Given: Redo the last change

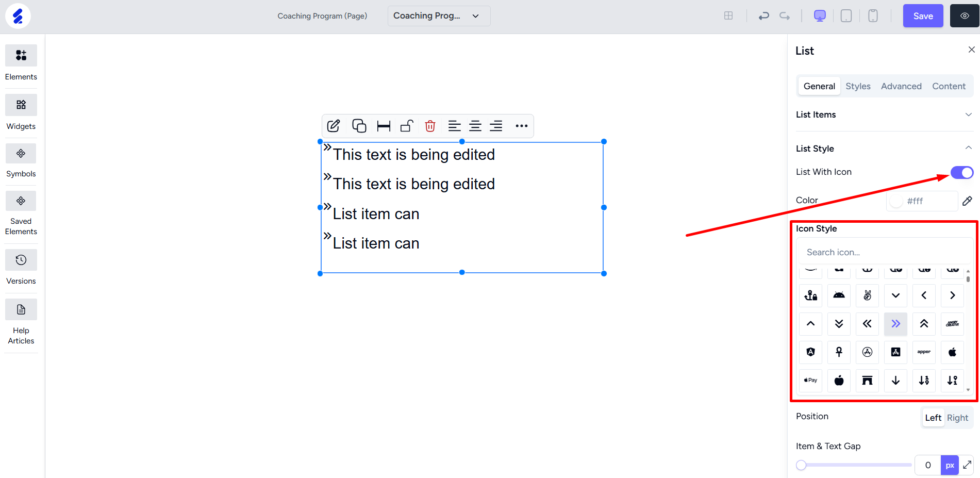Looking at the screenshot, I should pyautogui.click(x=785, y=16).
